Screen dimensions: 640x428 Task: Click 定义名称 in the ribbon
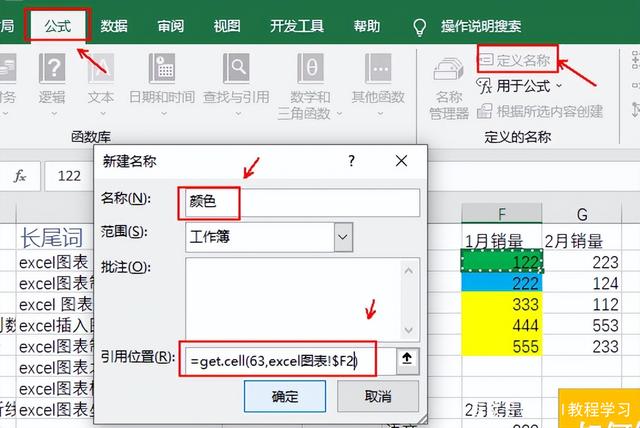516,60
